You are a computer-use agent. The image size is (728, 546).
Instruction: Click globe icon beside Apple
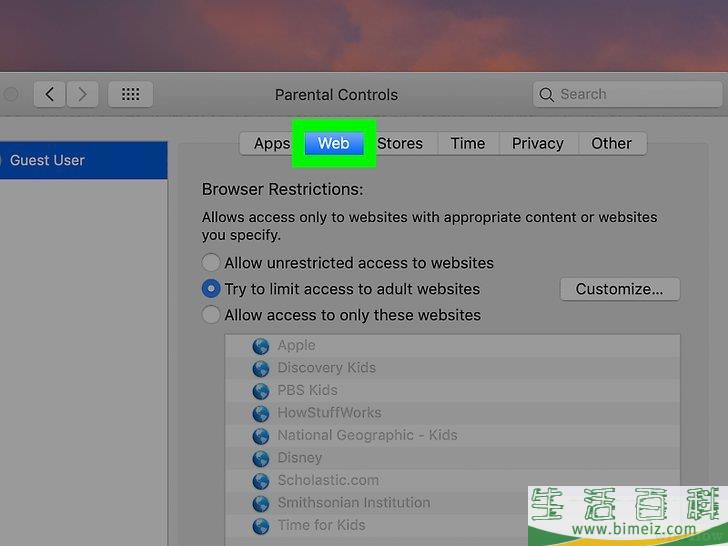pyautogui.click(x=261, y=346)
